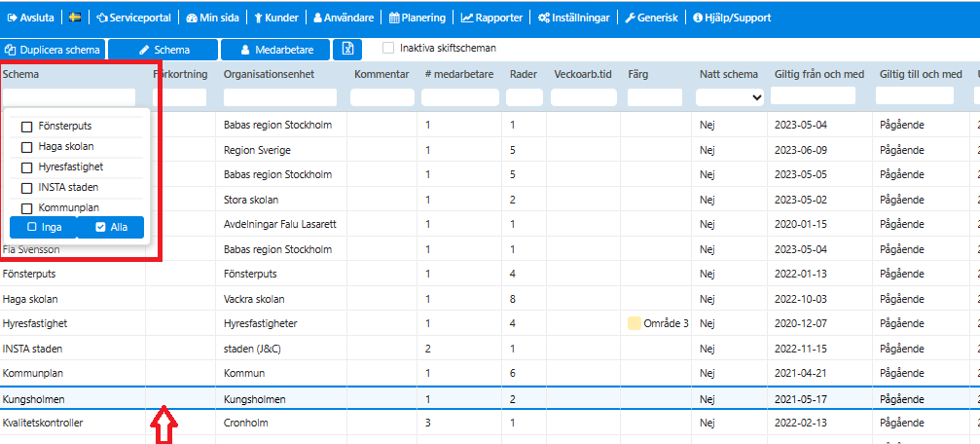
Task: Select Inga to uncheck all filter options
Action: tap(43, 228)
